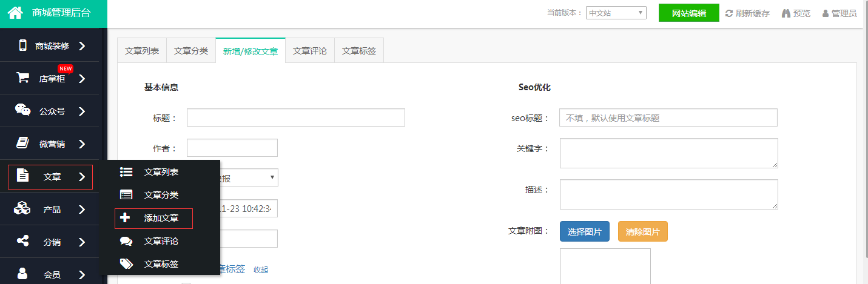
Task: Click the home icon in the header
Action: click(x=15, y=13)
